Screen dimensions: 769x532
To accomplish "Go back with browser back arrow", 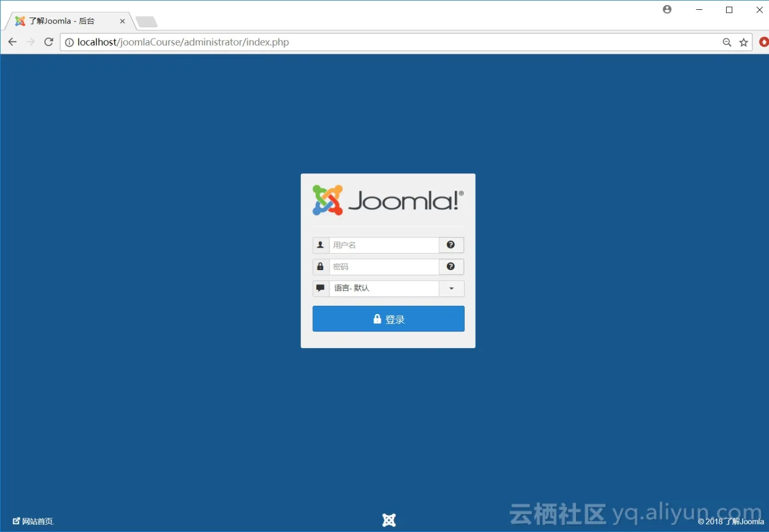I will [x=12, y=42].
